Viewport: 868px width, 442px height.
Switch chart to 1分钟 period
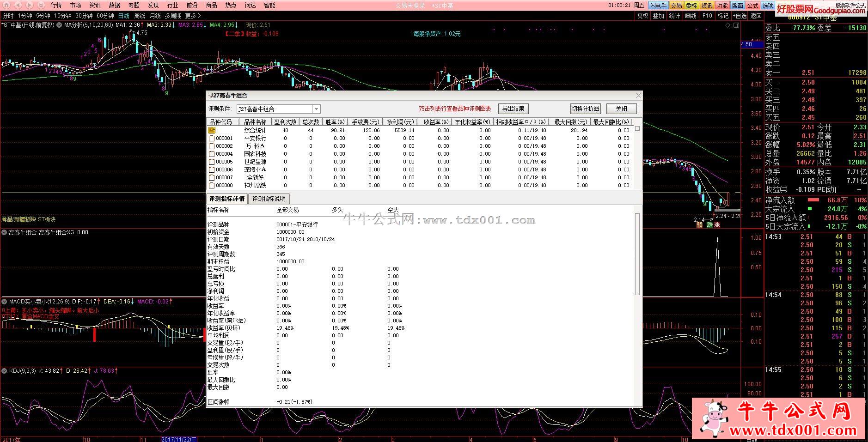pos(25,16)
